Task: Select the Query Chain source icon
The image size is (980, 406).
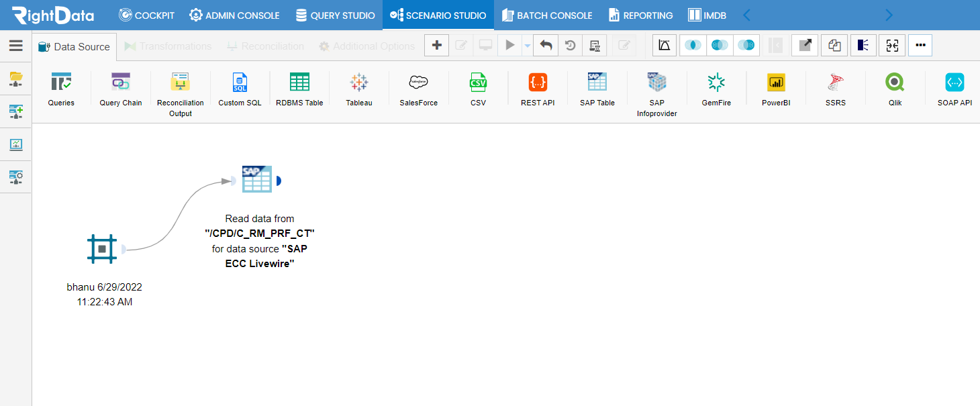Action: point(121,89)
